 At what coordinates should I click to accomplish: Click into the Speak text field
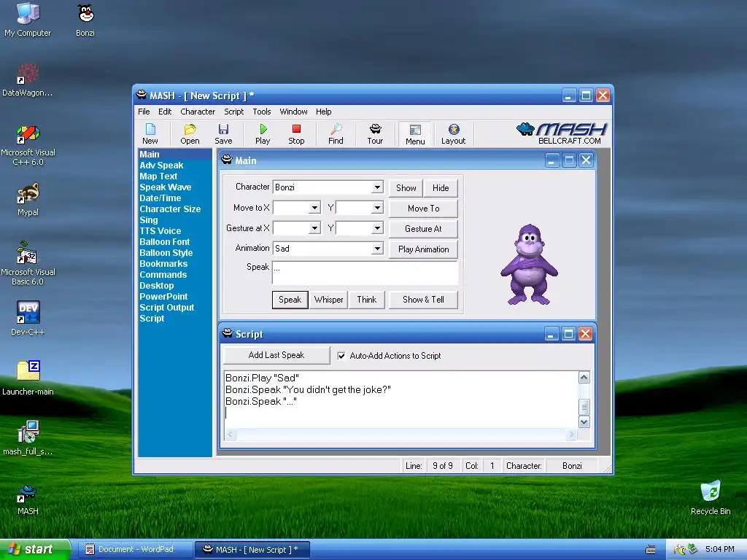(365, 273)
